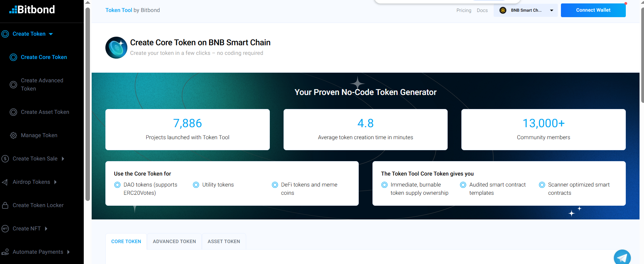Open Create Advanced Token in sidebar
Viewport: 644px width, 264px height.
coord(42,85)
